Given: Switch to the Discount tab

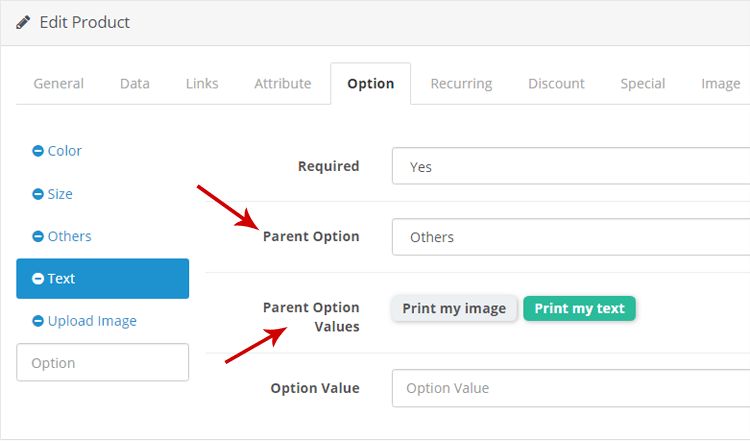Looking at the screenshot, I should pos(556,84).
